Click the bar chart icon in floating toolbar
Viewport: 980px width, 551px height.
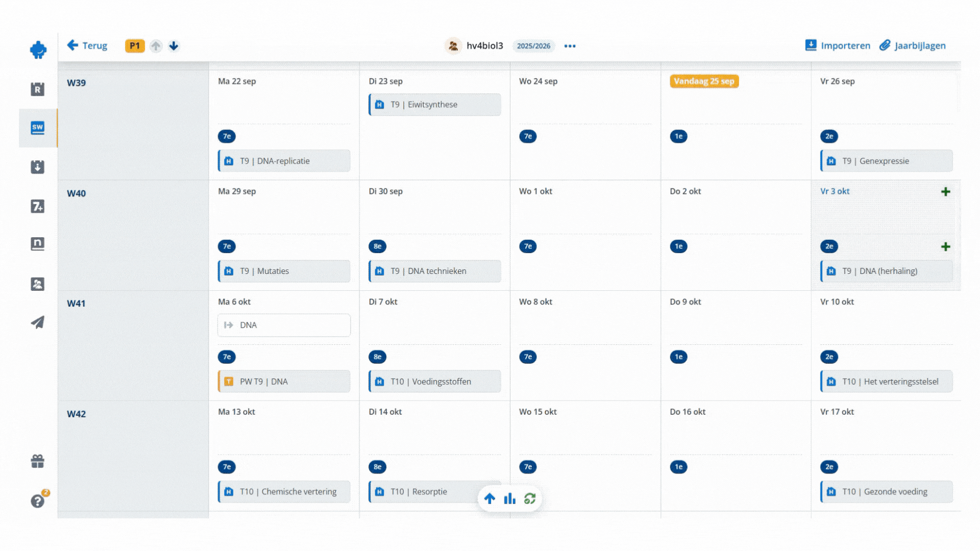click(x=509, y=498)
